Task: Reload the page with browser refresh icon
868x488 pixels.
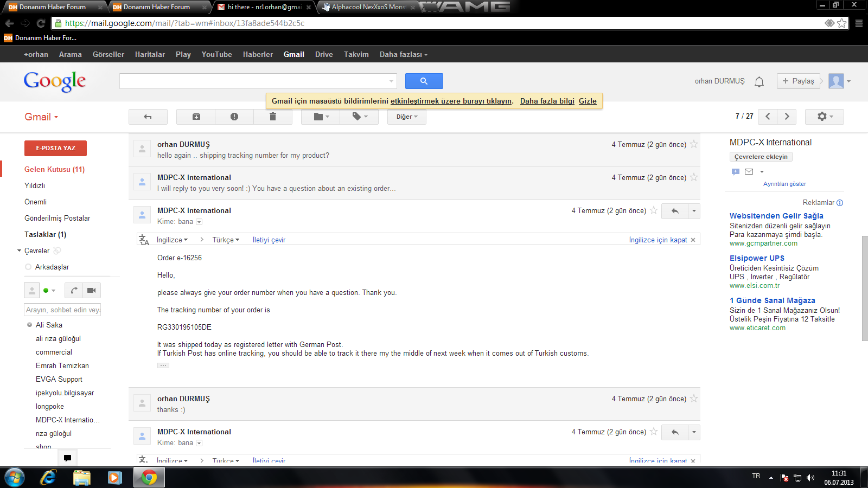Action: 41,23
